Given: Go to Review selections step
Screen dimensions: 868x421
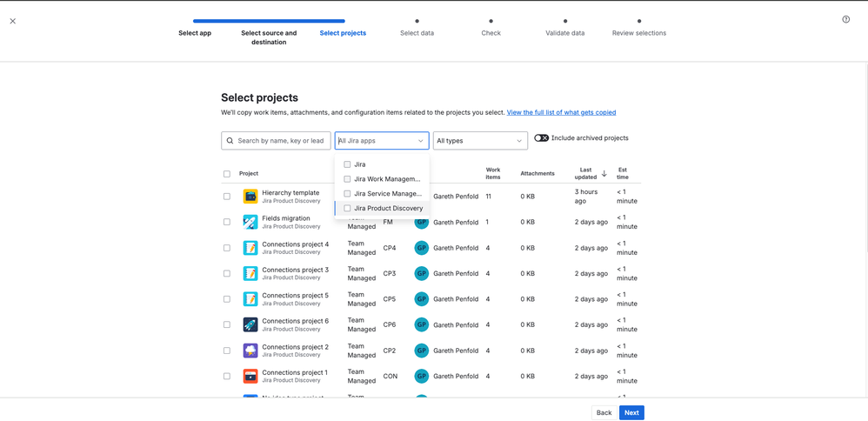Looking at the screenshot, I should pyautogui.click(x=638, y=33).
